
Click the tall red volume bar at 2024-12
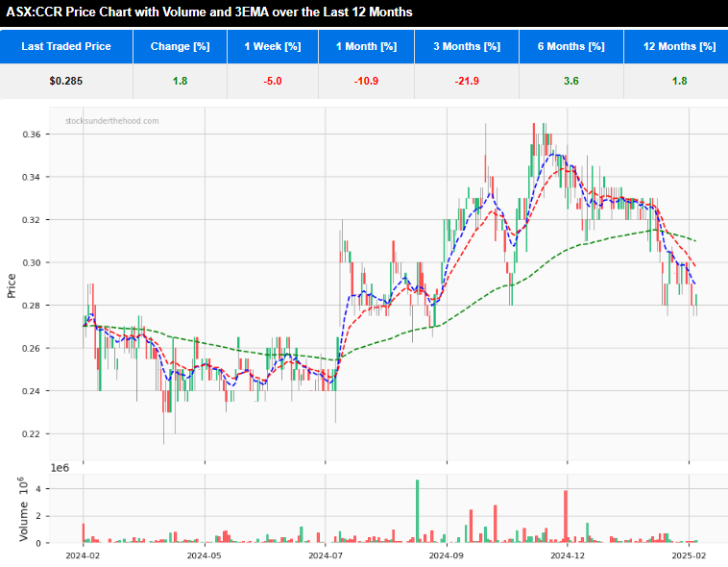pos(566,517)
